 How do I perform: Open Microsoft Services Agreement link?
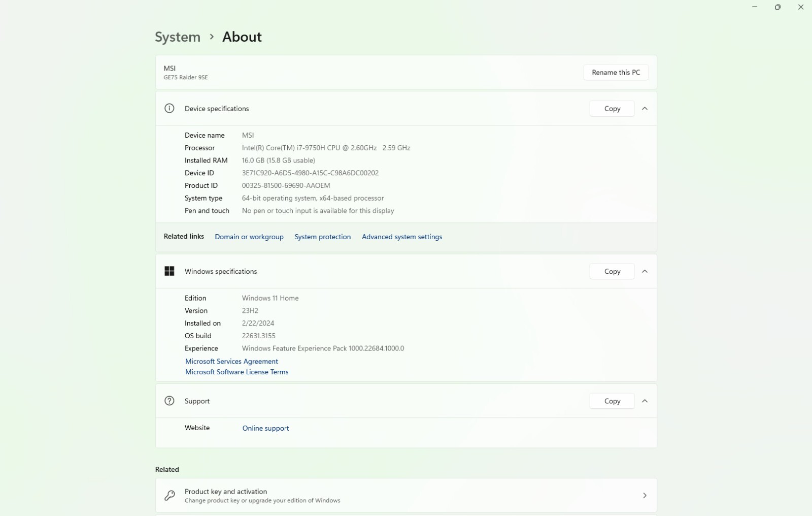coord(231,361)
